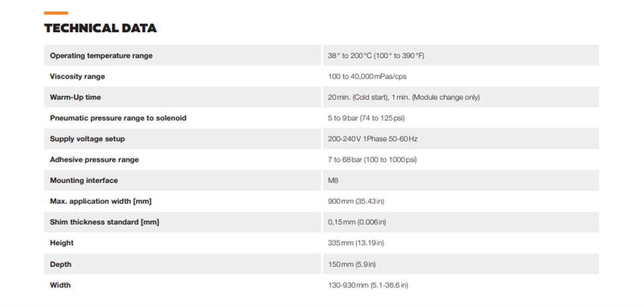Select the Shim thickness standard label

click(x=105, y=223)
